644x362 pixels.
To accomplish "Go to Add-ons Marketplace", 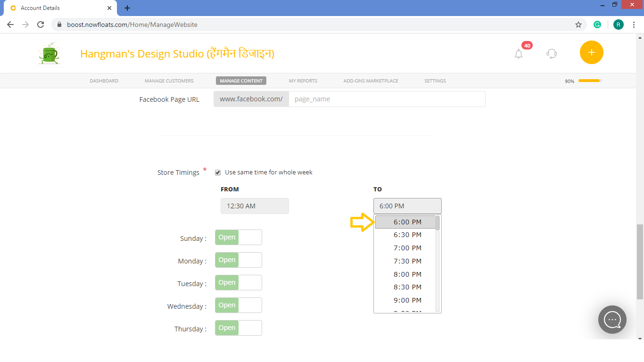I will coord(371,81).
